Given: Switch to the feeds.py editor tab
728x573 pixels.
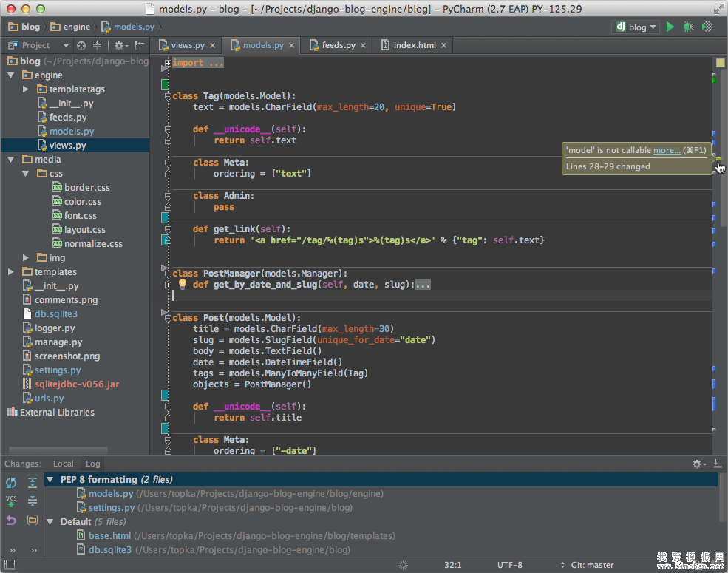Looking at the screenshot, I should [x=338, y=45].
